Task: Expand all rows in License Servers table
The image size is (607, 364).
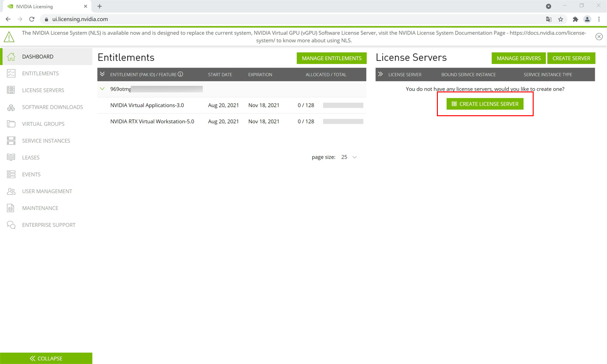Action: 380,74
